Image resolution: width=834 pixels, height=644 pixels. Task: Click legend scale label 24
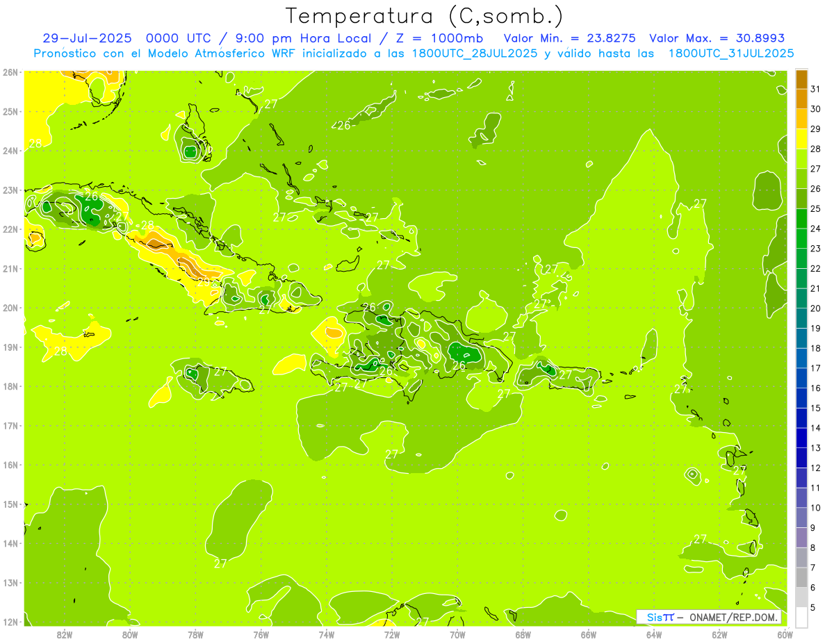point(816,229)
